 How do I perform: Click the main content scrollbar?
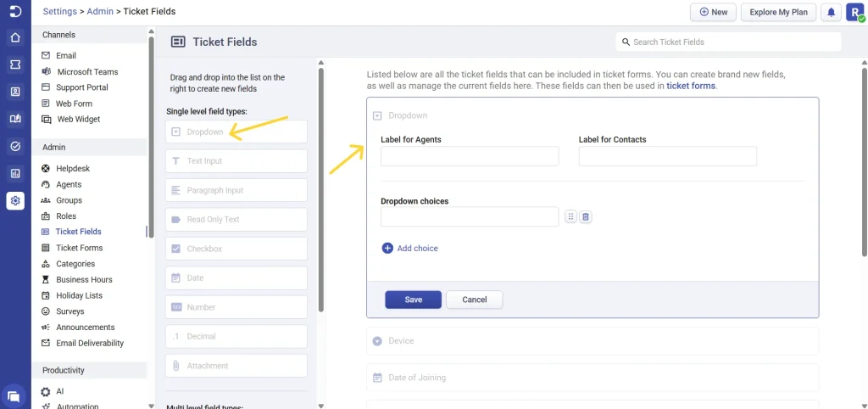[x=864, y=162]
